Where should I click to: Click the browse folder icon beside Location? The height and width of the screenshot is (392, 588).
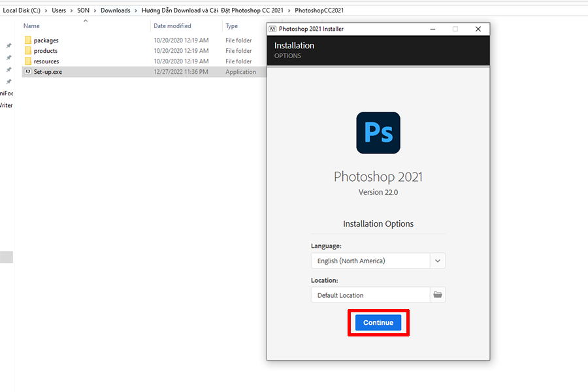[x=438, y=295]
